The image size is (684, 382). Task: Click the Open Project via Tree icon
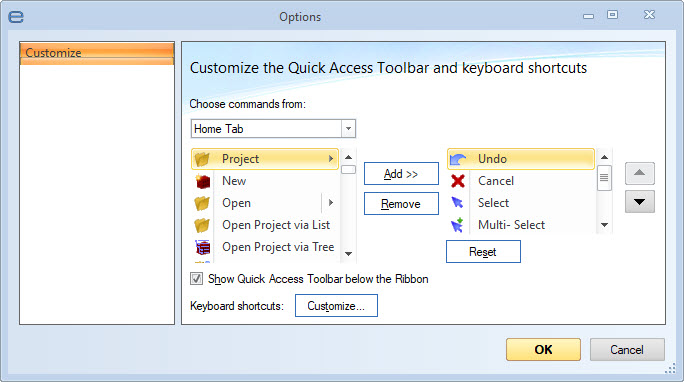(x=203, y=247)
